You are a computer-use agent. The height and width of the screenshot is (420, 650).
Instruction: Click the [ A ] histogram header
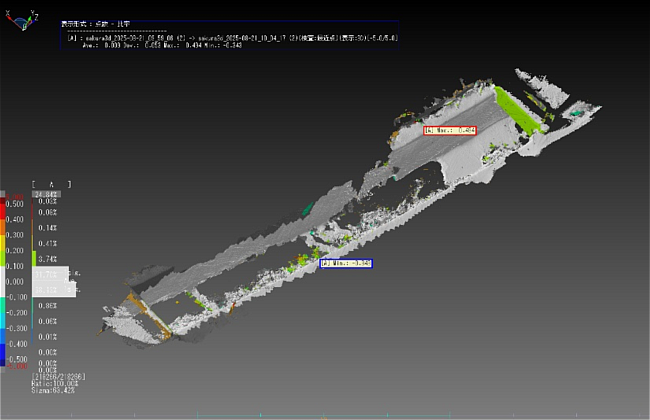point(51,184)
